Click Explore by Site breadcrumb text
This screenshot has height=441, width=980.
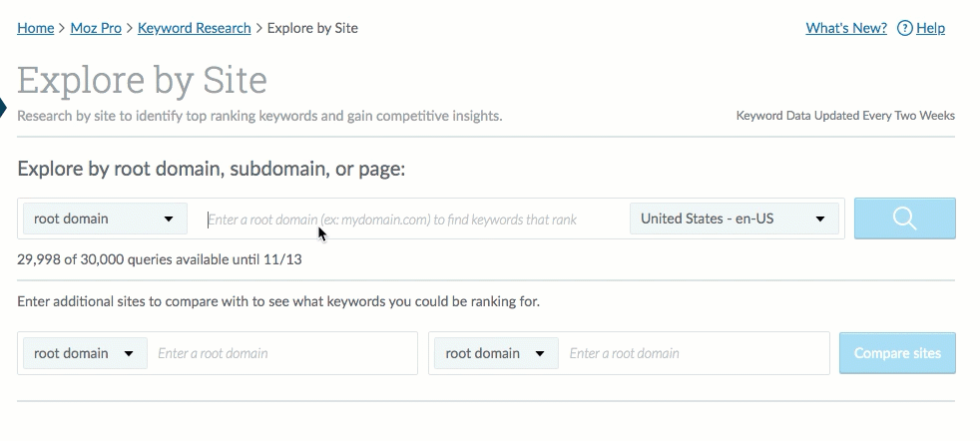[x=312, y=28]
